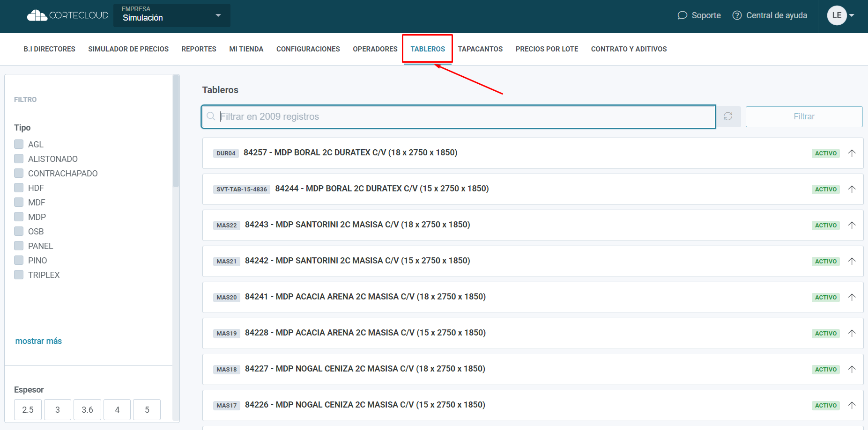Open B.I DIRECTORES menu
The image size is (868, 430).
[49, 49]
